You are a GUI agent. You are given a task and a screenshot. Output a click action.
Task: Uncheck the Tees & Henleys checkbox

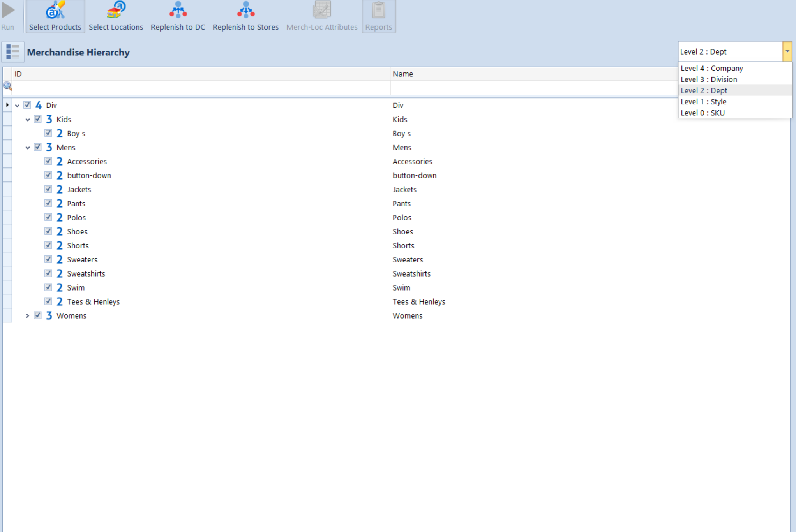(48, 301)
